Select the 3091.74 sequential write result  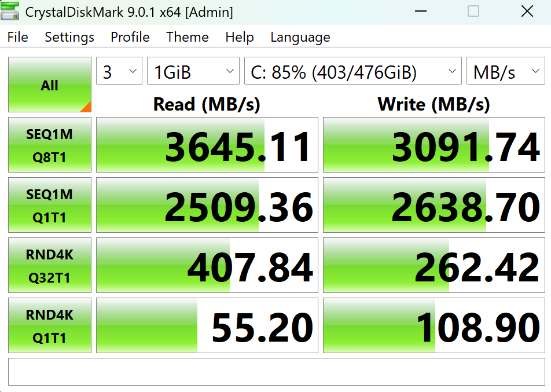pyautogui.click(x=434, y=145)
